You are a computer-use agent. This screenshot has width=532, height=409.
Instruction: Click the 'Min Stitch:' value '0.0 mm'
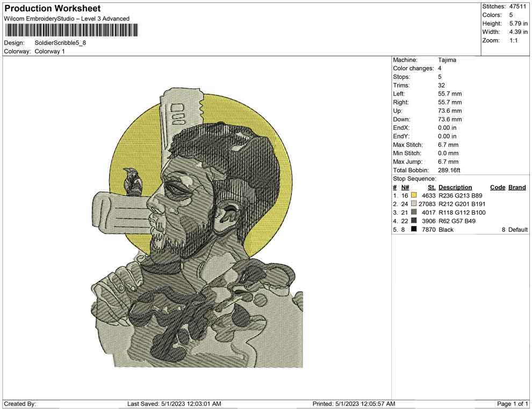click(448, 153)
